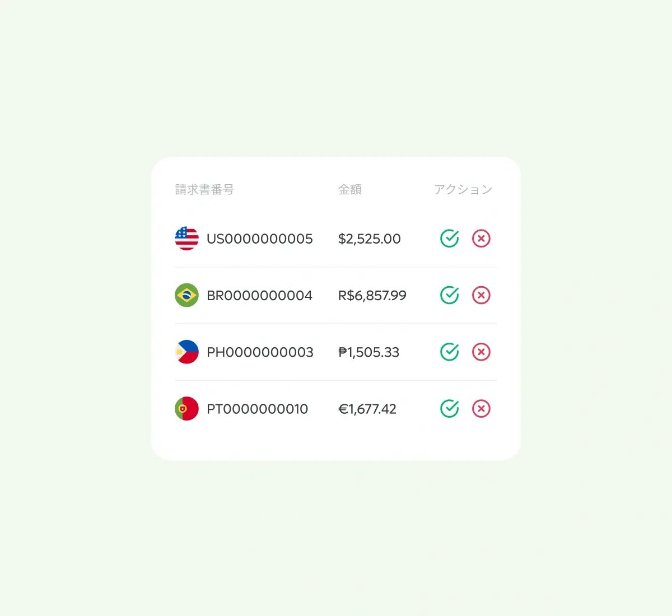Click the R$6,857.99 amount
672x616 pixels.
372,296
